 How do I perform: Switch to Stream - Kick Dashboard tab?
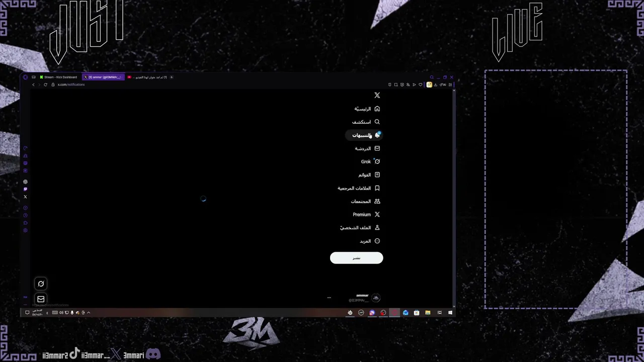[x=58, y=77]
